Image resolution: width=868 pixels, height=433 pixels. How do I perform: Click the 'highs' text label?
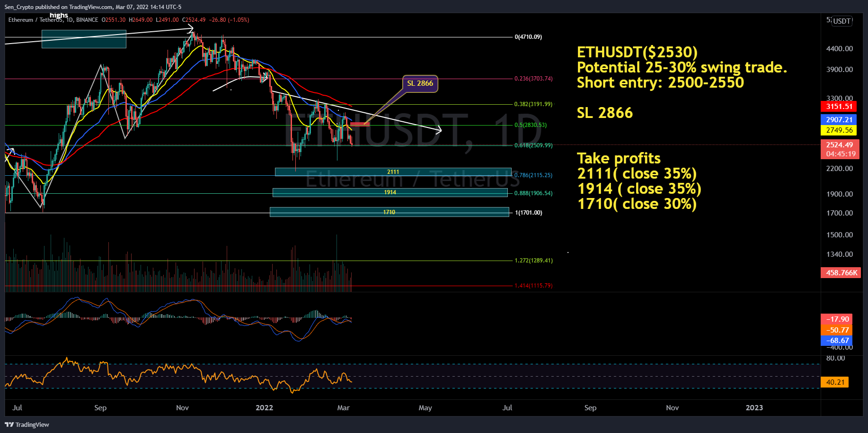tap(59, 15)
